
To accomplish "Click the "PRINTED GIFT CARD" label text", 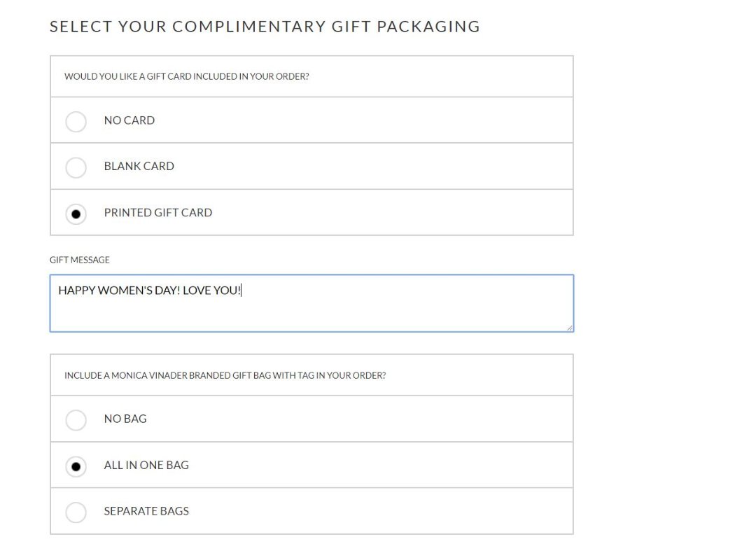I will [157, 213].
